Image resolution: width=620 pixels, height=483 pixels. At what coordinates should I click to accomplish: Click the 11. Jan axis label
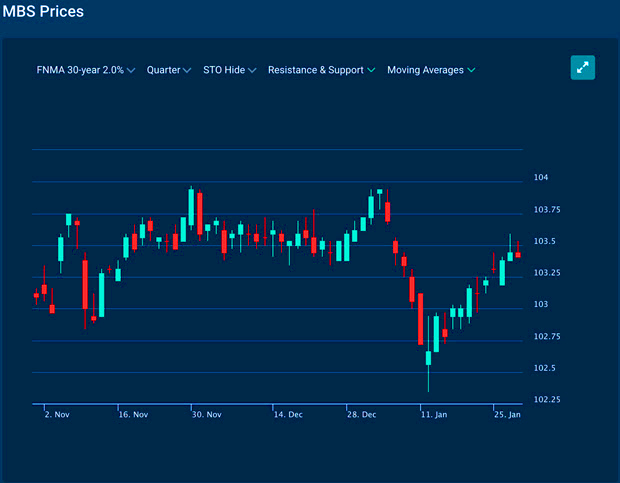point(434,414)
